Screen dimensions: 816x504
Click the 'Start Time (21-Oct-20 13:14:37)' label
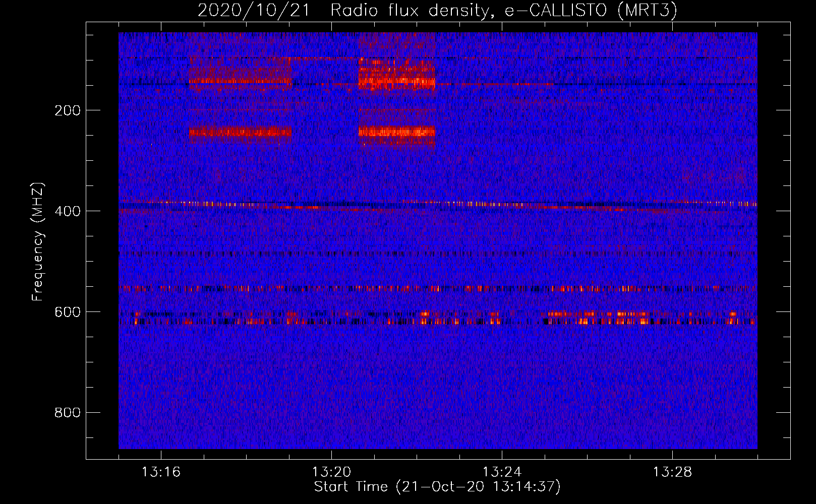point(437,487)
